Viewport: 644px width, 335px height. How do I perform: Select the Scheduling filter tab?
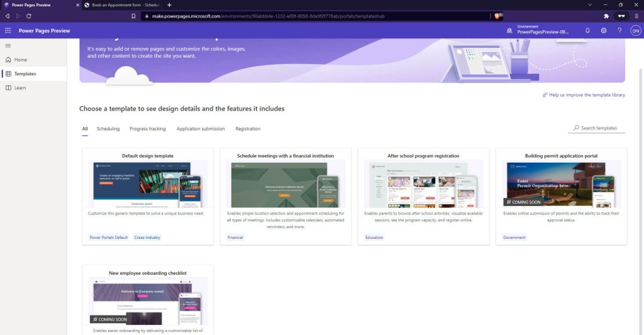pyautogui.click(x=108, y=129)
